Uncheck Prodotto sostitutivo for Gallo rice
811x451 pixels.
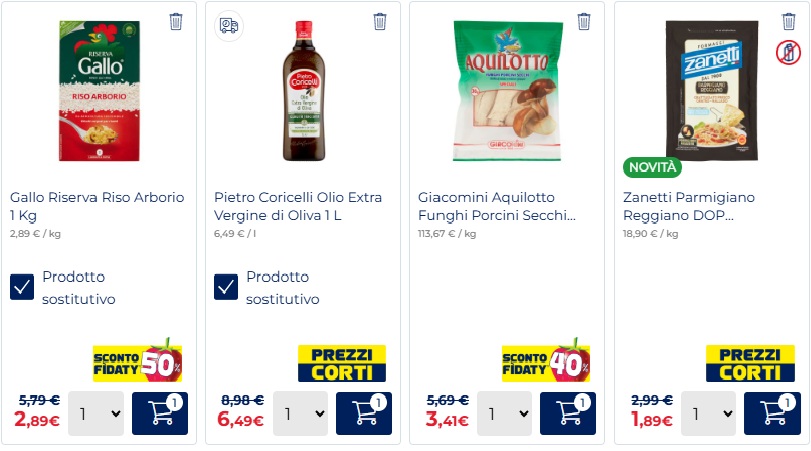point(22,288)
